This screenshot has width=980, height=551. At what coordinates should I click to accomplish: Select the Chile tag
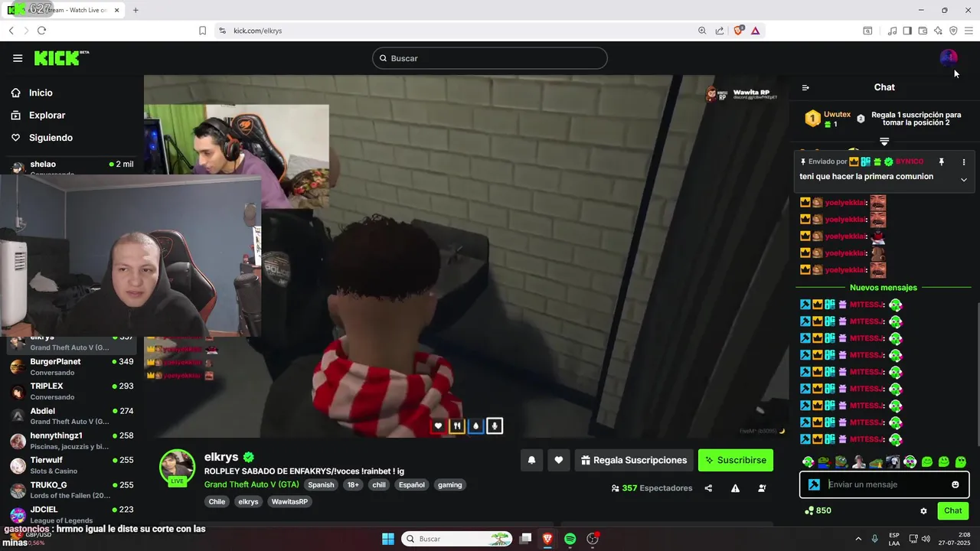[217, 501]
